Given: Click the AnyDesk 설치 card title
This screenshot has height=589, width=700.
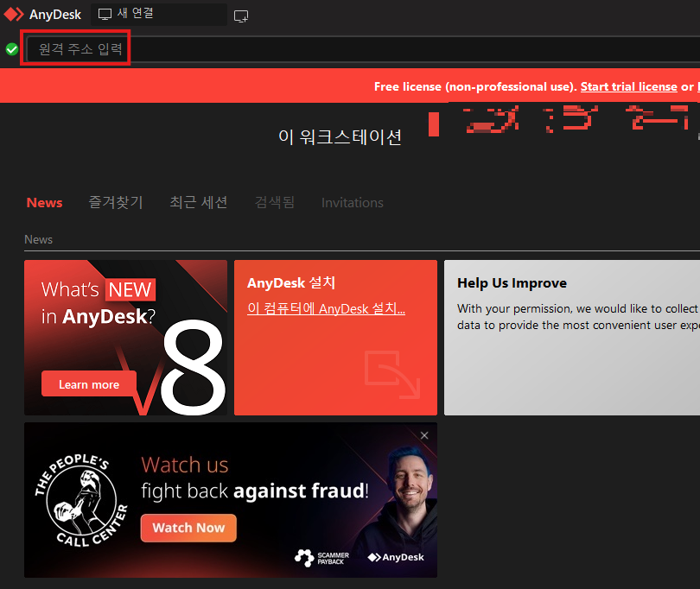Looking at the screenshot, I should point(291,283).
